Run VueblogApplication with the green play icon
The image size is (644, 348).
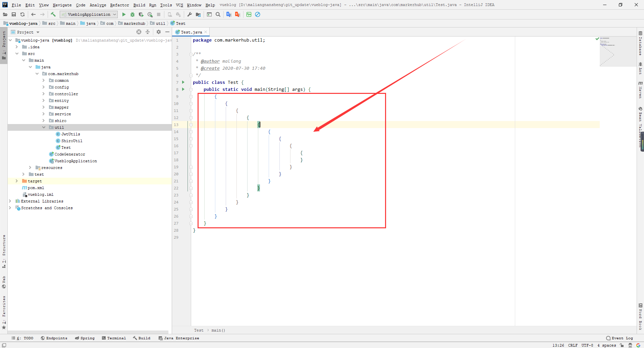[x=124, y=14]
